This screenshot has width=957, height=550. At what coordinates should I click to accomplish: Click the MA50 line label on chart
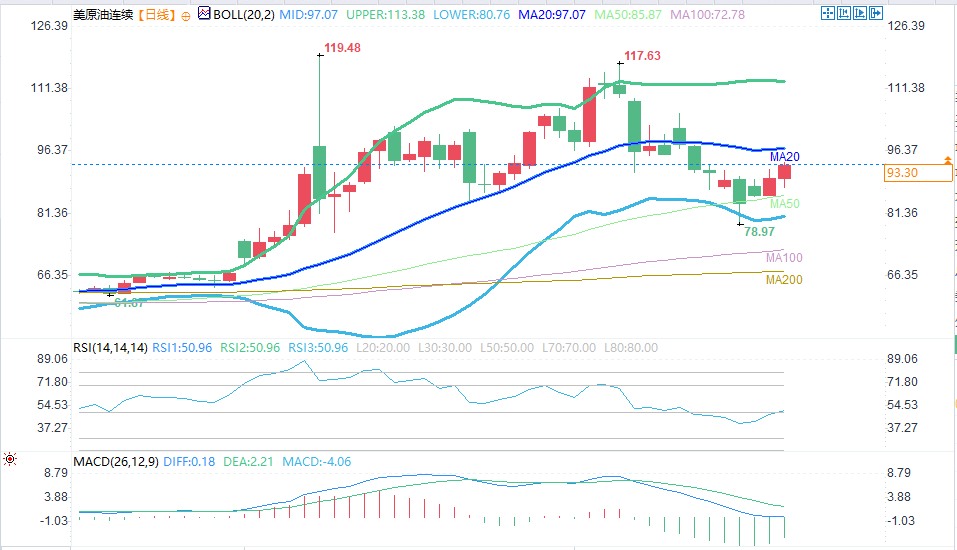coord(785,203)
